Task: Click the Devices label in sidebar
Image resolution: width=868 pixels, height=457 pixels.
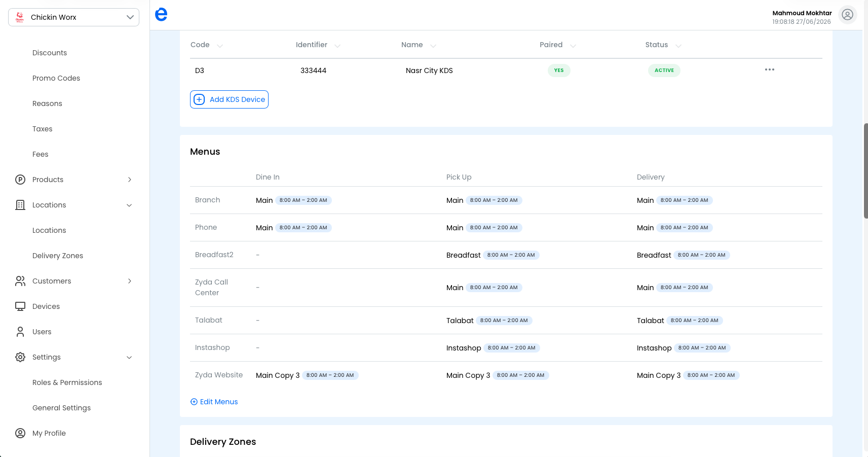Action: (46, 306)
